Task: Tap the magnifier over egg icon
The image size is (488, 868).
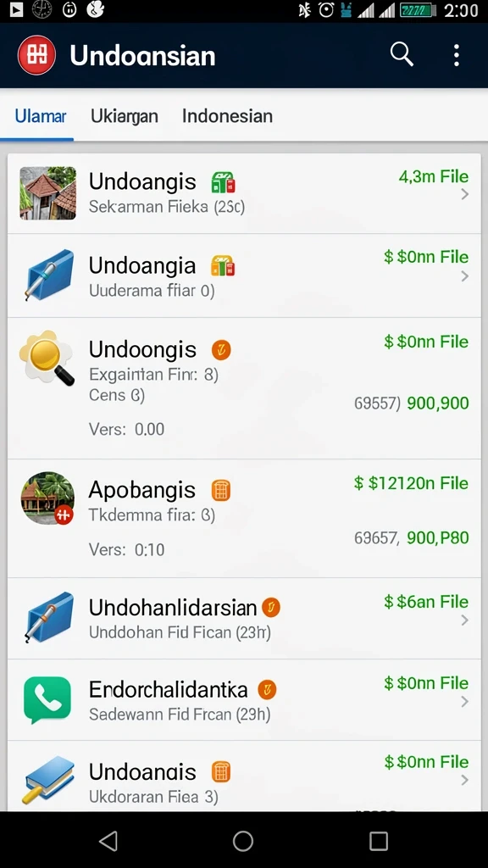Action: click(x=47, y=358)
